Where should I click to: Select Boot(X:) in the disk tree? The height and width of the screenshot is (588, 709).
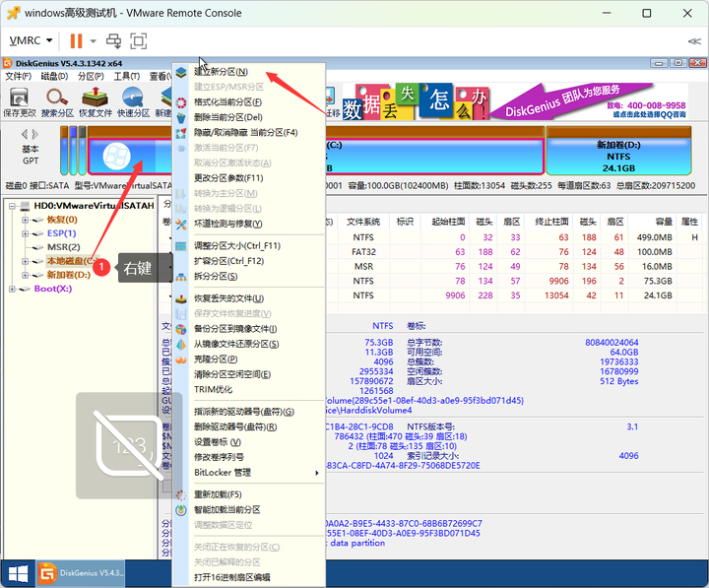tap(53, 289)
